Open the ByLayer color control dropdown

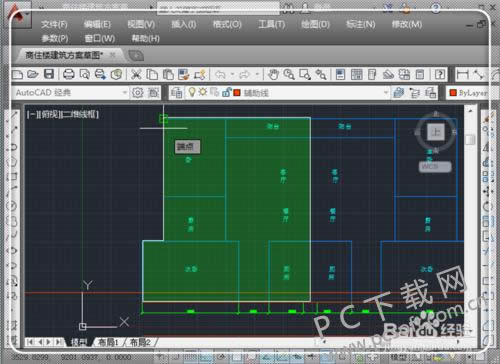coord(468,92)
